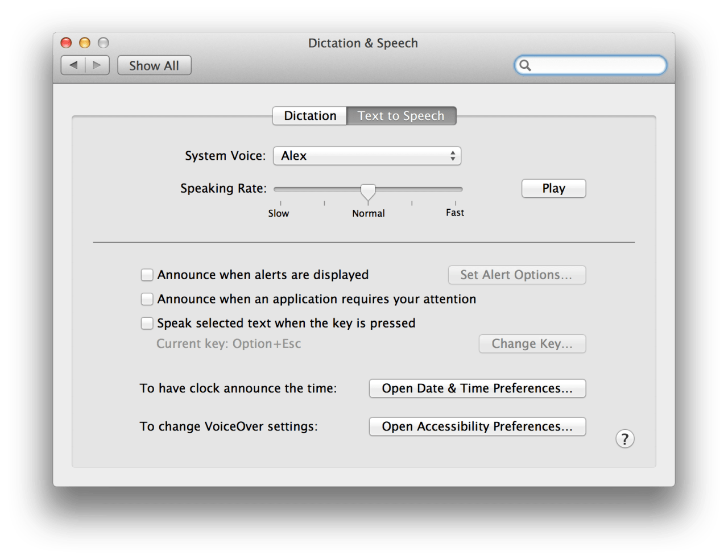
Task: Click Open Date & Time Preferences button
Action: point(477,388)
